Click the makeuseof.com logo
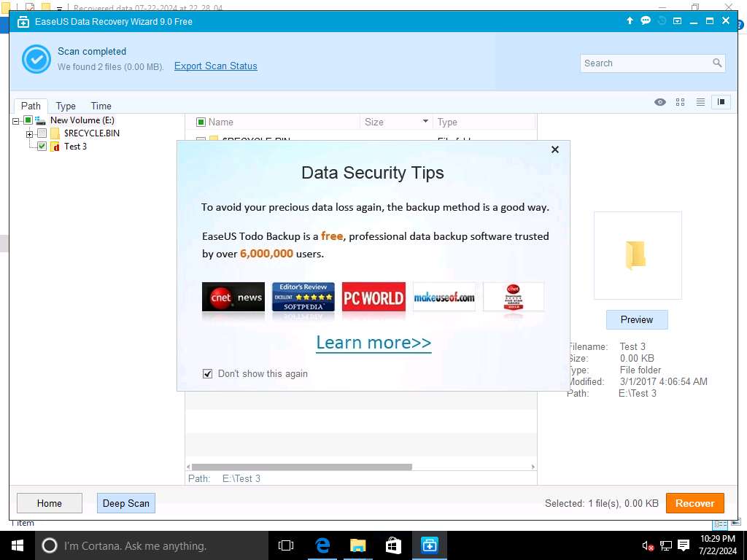The height and width of the screenshot is (560, 747). [x=444, y=297]
